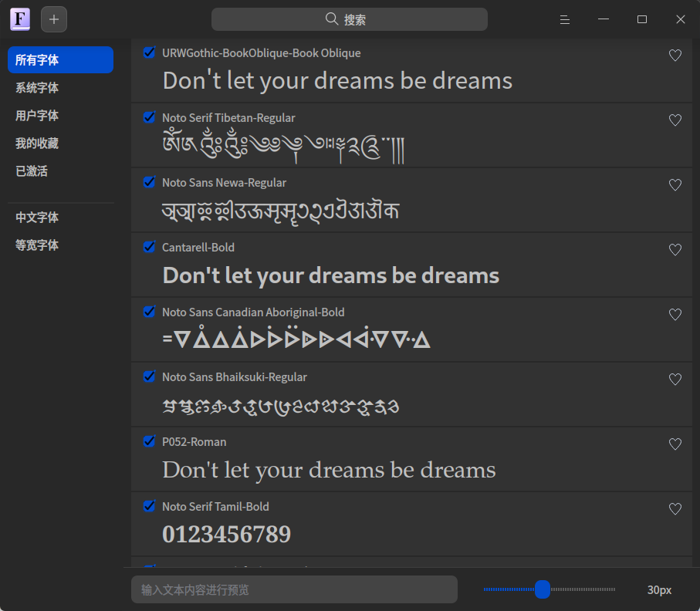Viewport: 700px width, 611px height.
Task: Uncheck the URWGothic-BookOblique font checkbox
Action: point(149,52)
